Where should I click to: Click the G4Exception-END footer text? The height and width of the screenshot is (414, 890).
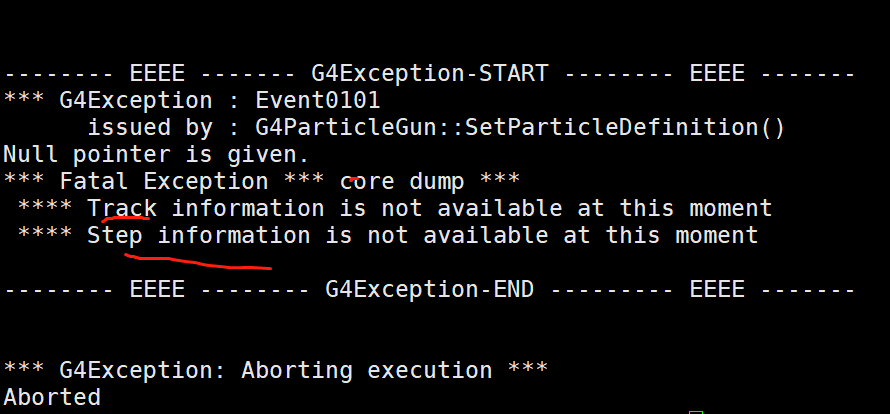coord(430,290)
